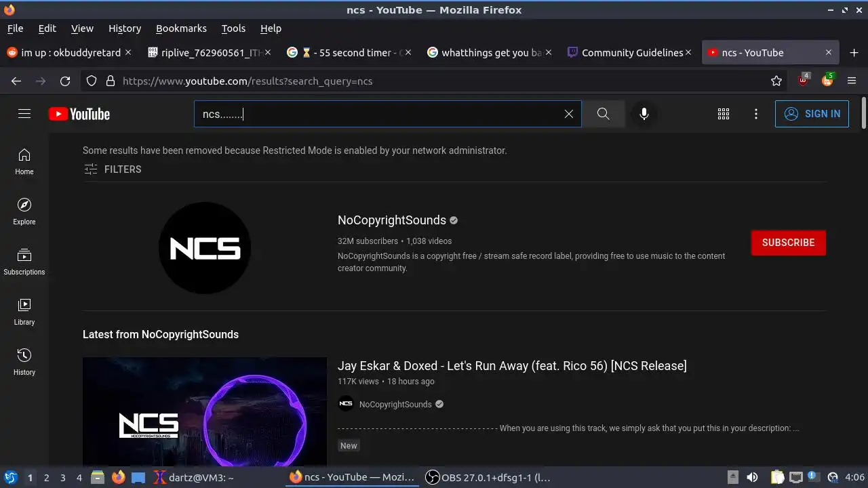Click NoCopyrightSounds uploader name under the video
This screenshot has height=488, width=868.
point(395,405)
